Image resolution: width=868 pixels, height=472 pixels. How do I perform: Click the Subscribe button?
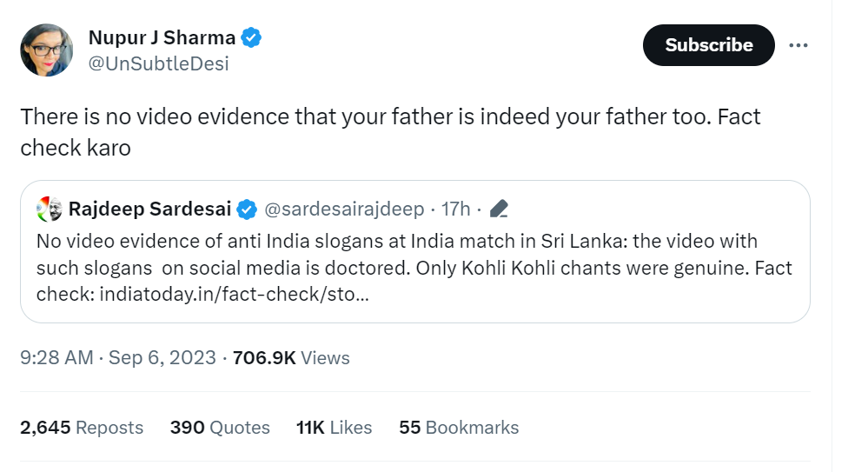(x=709, y=45)
